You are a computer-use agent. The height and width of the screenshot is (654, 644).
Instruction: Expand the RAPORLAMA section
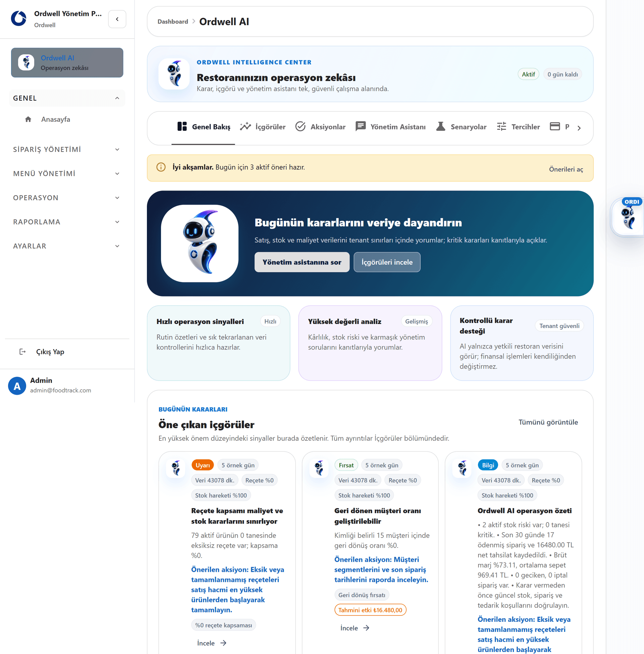[x=67, y=222]
